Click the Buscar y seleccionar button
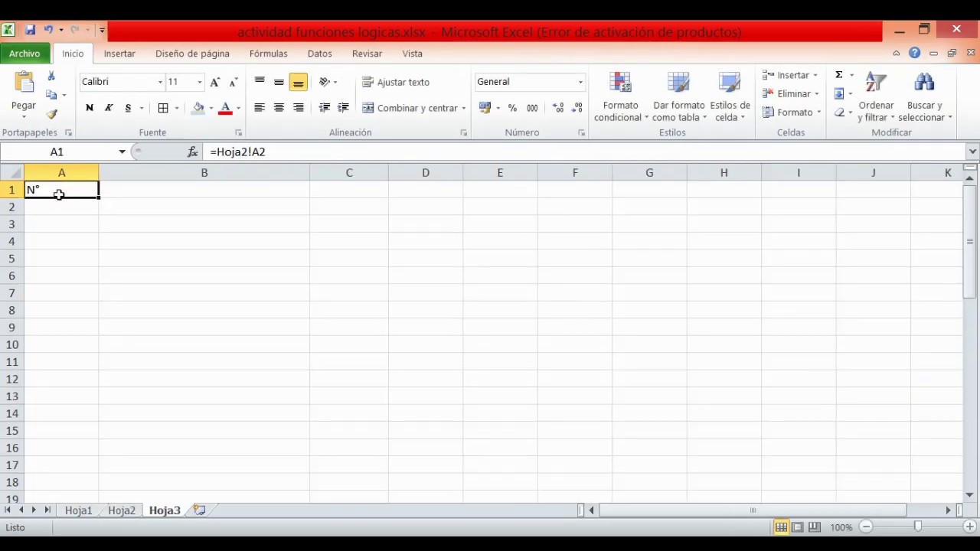 (x=925, y=97)
